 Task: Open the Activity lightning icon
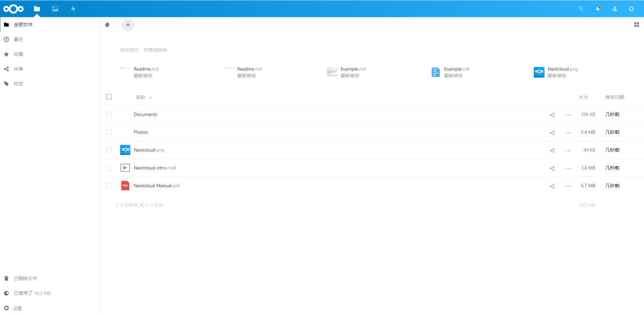pyautogui.click(x=73, y=9)
